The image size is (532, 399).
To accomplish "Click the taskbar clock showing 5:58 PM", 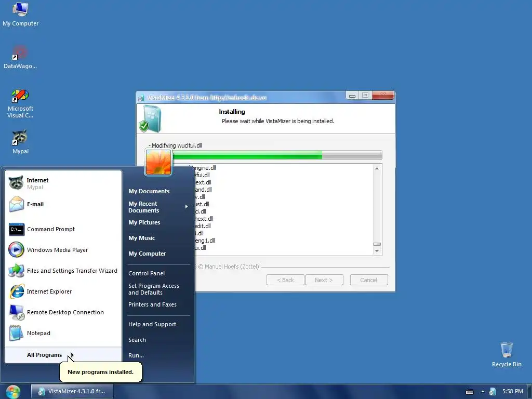I will (x=513, y=391).
